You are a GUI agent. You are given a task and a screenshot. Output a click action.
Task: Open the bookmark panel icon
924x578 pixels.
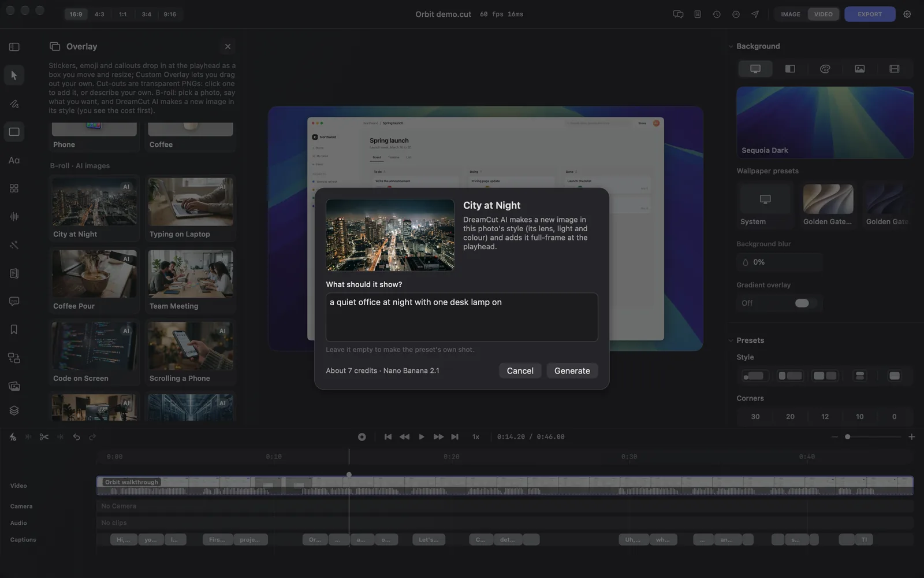pos(14,329)
